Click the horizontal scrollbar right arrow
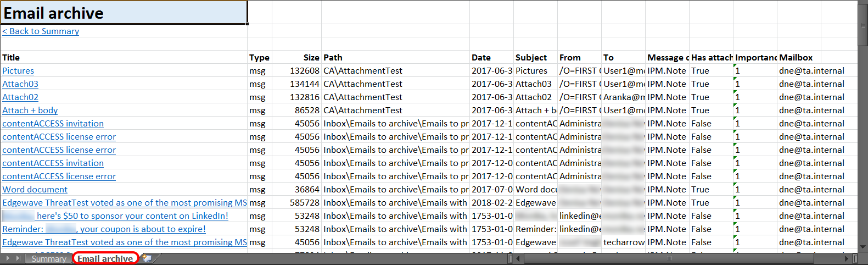The height and width of the screenshot is (265, 868). tap(847, 258)
